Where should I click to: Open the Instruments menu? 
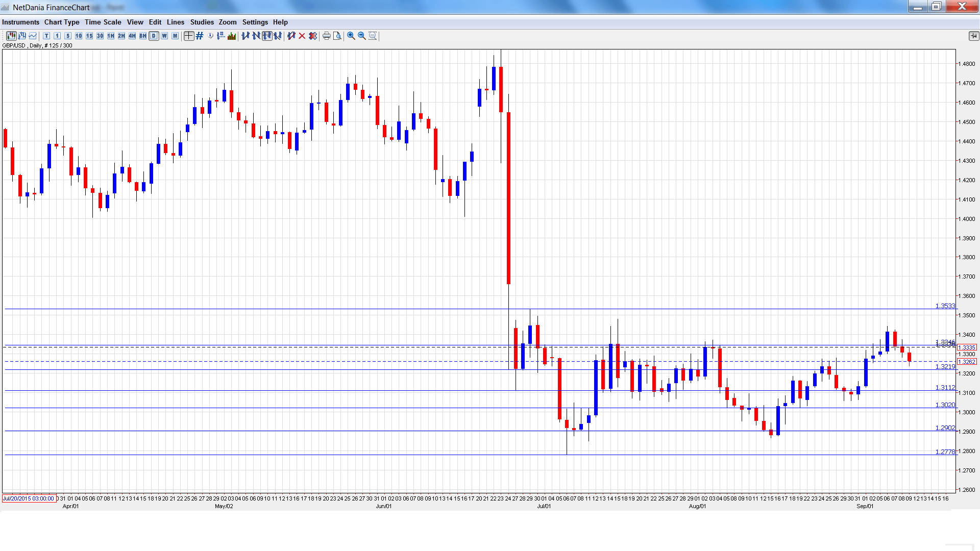pyautogui.click(x=20, y=22)
